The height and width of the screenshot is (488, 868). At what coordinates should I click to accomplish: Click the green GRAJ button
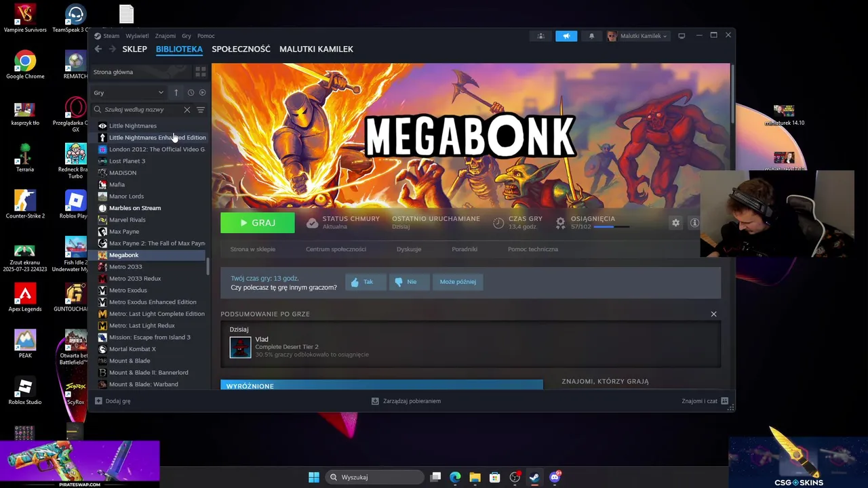(258, 222)
